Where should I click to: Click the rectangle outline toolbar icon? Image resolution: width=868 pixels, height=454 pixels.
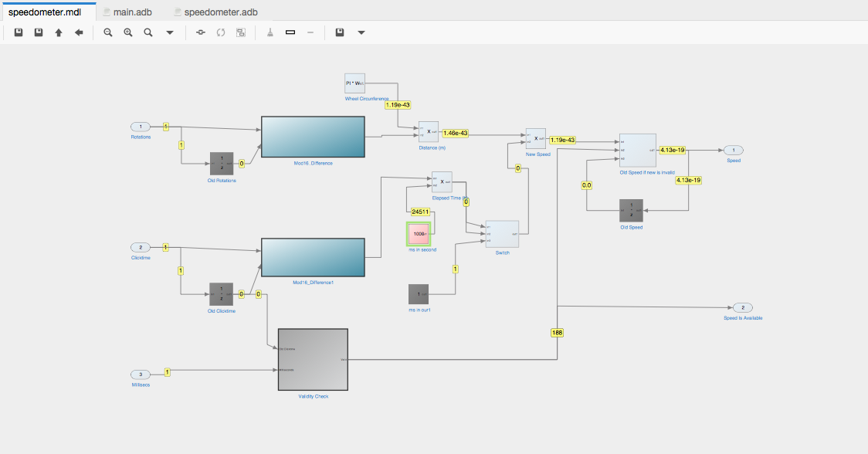click(290, 32)
